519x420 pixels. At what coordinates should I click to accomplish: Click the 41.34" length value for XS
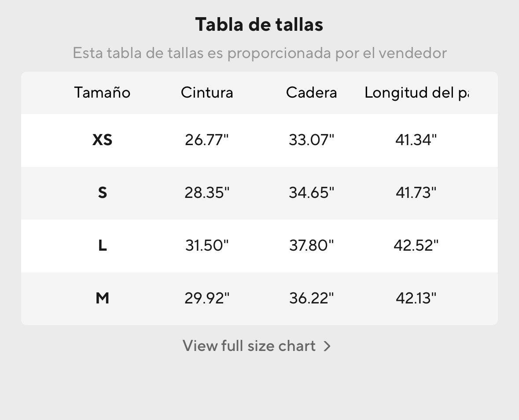tap(416, 140)
